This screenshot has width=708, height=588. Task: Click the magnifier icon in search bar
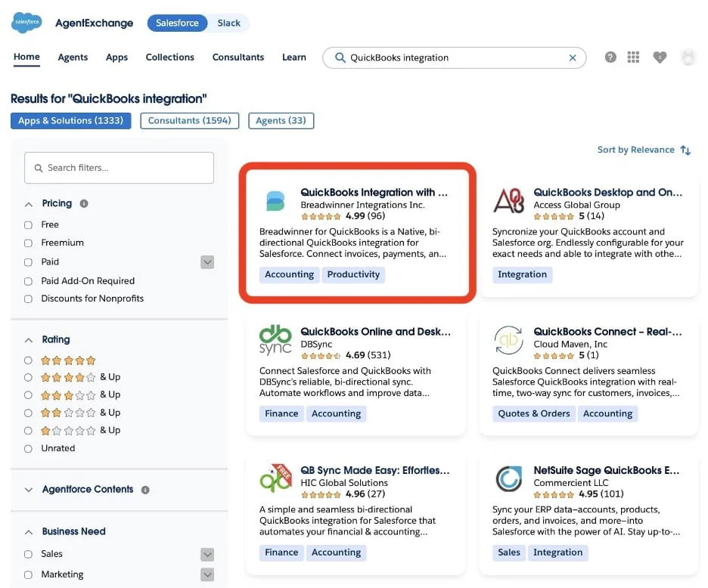(340, 57)
